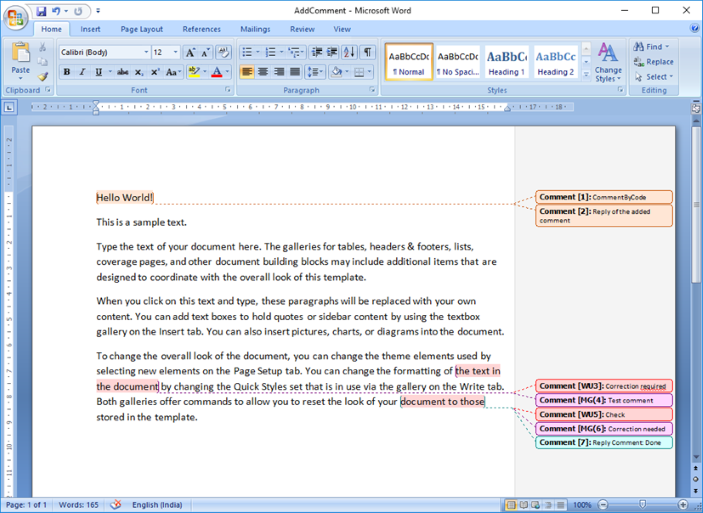Click the Find button
Viewport: 703px width, 513px height.
[x=652, y=47]
